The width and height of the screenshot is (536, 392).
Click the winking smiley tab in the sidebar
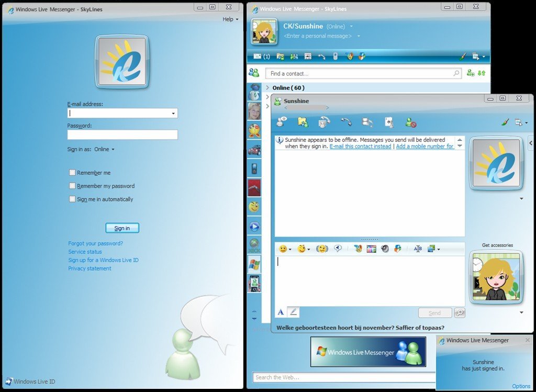(254, 206)
